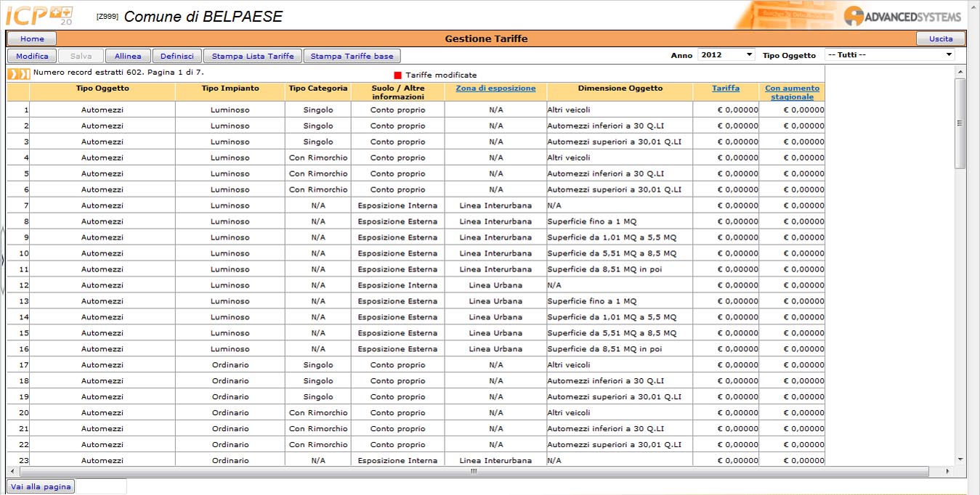Screen dimensions: 980x495
Task: Click Stampa Lista Tariffe button
Action: 253,56
